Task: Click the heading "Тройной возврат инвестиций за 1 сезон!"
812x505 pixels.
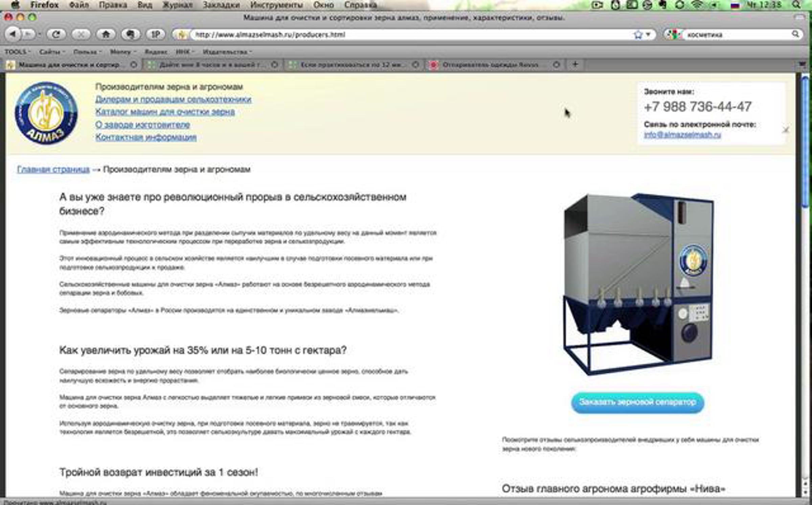Action: tap(159, 472)
